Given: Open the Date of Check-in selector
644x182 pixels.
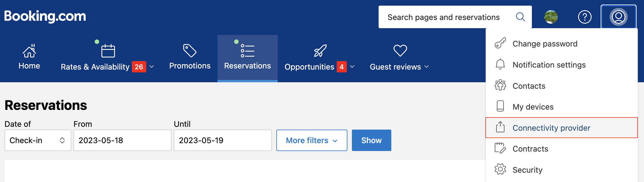Looking at the screenshot, I should click(x=38, y=140).
